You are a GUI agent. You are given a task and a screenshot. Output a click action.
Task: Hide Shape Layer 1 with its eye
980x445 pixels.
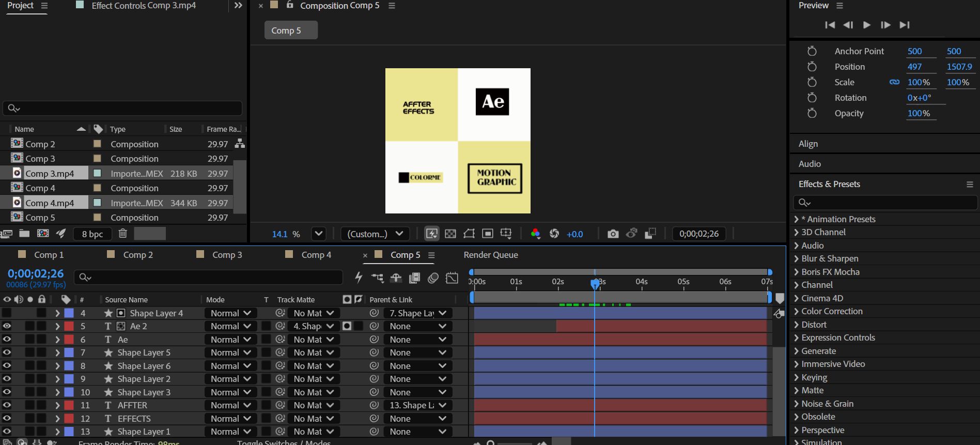pos(7,432)
